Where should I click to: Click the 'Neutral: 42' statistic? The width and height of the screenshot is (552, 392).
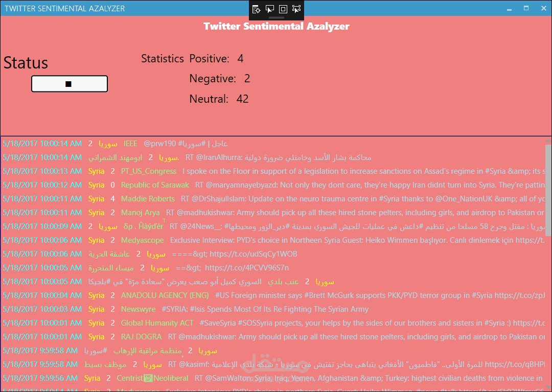(219, 99)
